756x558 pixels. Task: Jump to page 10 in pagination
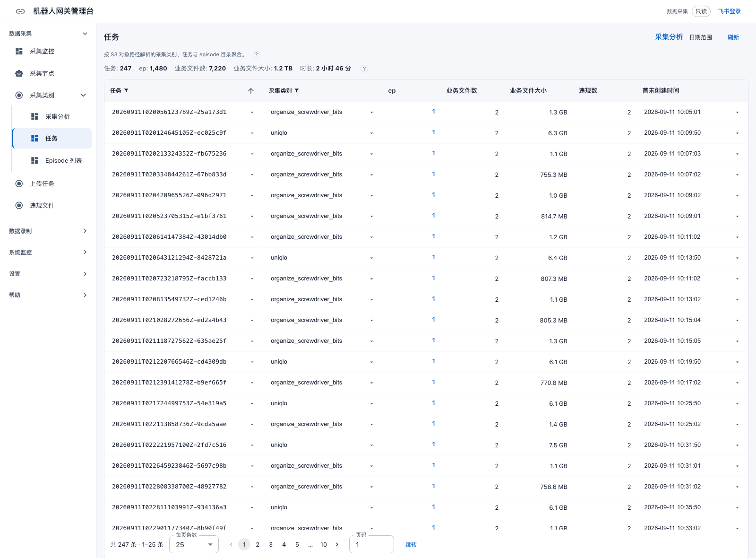pyautogui.click(x=324, y=544)
